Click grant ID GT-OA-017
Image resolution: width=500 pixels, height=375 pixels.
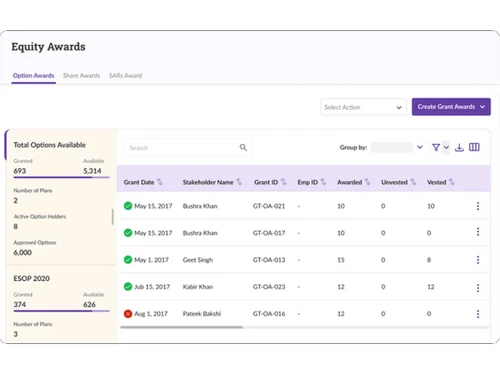[269, 233]
